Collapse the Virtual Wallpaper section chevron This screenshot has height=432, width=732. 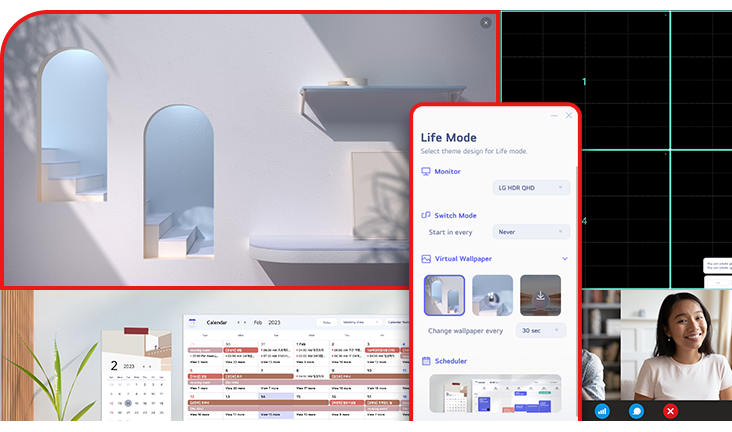pyautogui.click(x=565, y=259)
